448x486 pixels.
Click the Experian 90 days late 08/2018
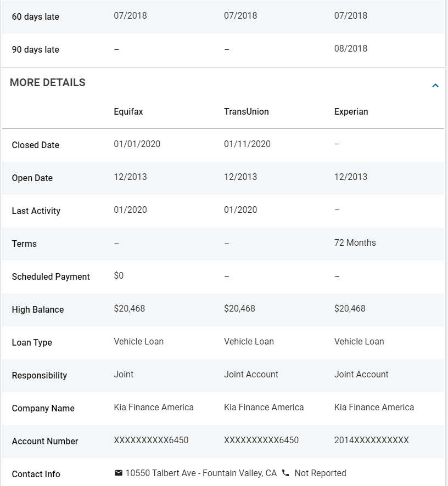[351, 48]
